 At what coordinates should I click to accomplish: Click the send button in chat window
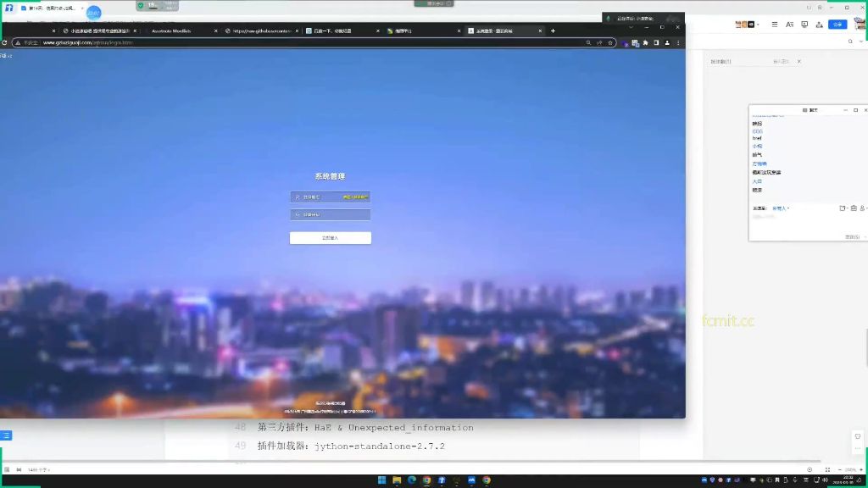point(853,237)
